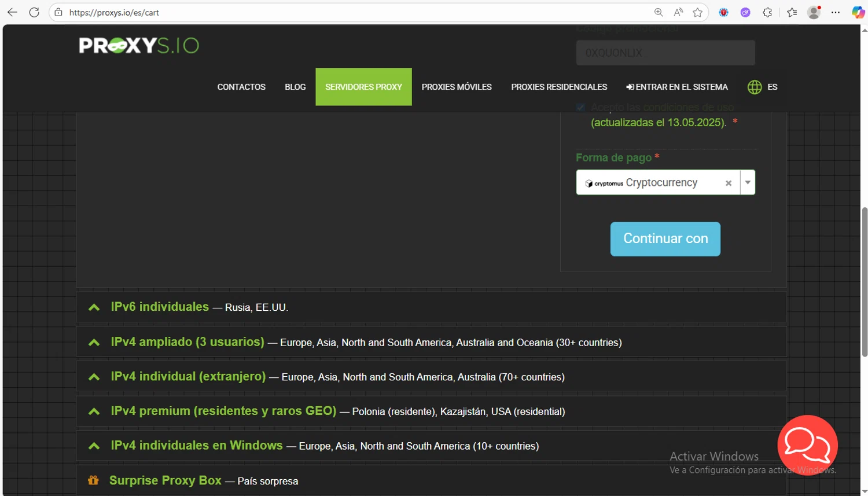Click 'País sorpresa' text

coord(268,481)
